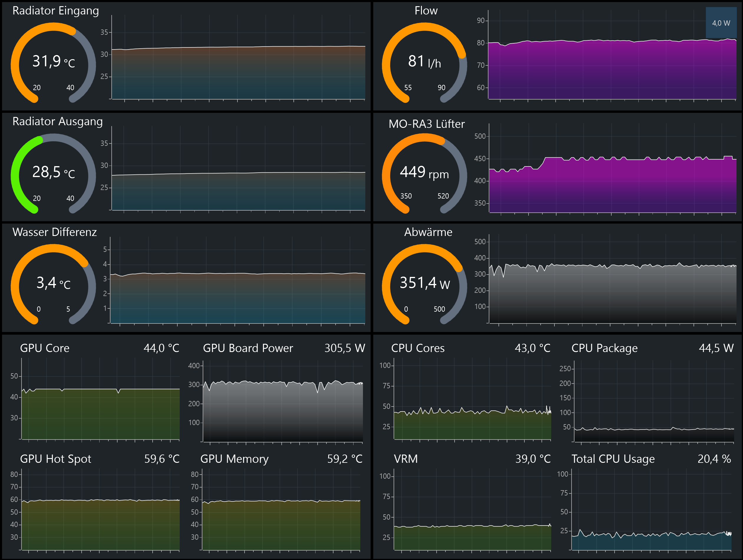This screenshot has height=560, width=743.
Task: Click the MO-RA3 Lüfter rpm history graph
Action: (611, 185)
